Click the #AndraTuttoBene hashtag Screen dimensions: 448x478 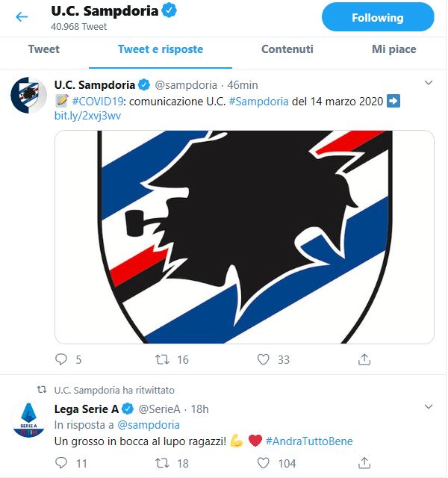pos(308,441)
